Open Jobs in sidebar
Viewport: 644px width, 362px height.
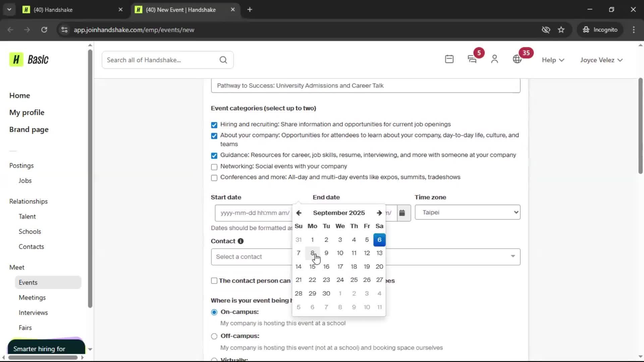pyautogui.click(x=25, y=181)
